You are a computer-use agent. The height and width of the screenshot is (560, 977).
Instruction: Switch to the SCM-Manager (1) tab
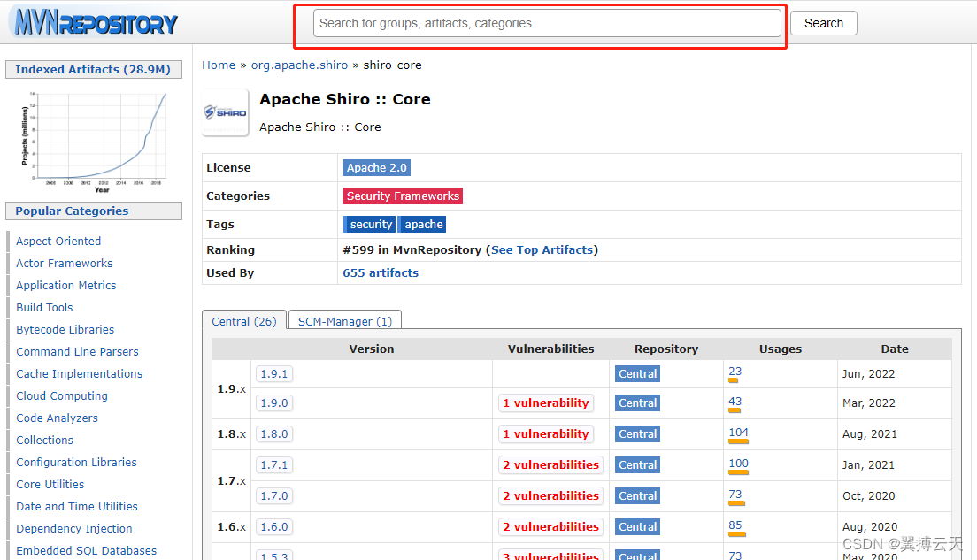pyautogui.click(x=345, y=321)
